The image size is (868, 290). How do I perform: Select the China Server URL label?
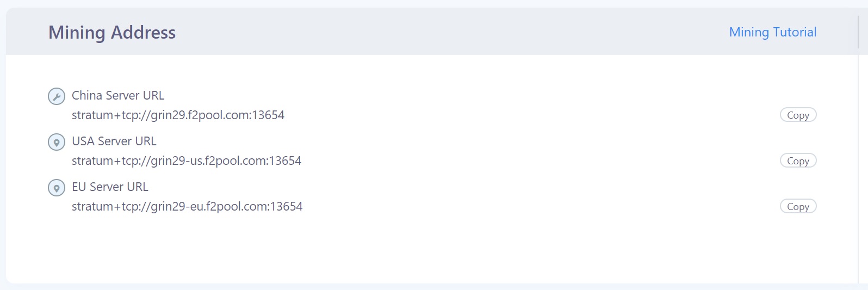tap(118, 95)
